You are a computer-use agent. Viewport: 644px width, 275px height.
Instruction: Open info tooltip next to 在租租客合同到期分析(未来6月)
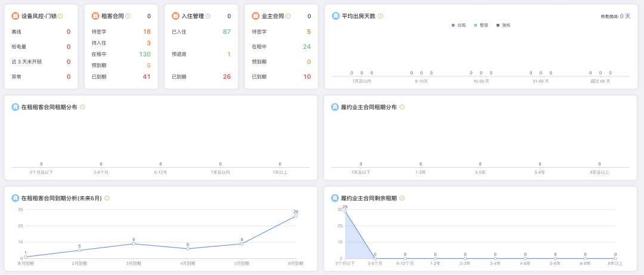tap(107, 198)
